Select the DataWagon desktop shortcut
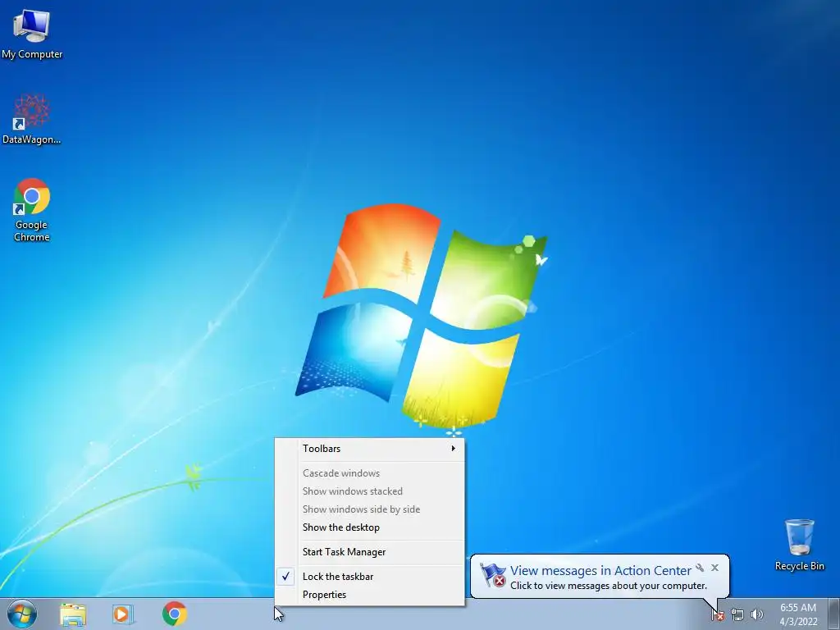 (x=32, y=119)
